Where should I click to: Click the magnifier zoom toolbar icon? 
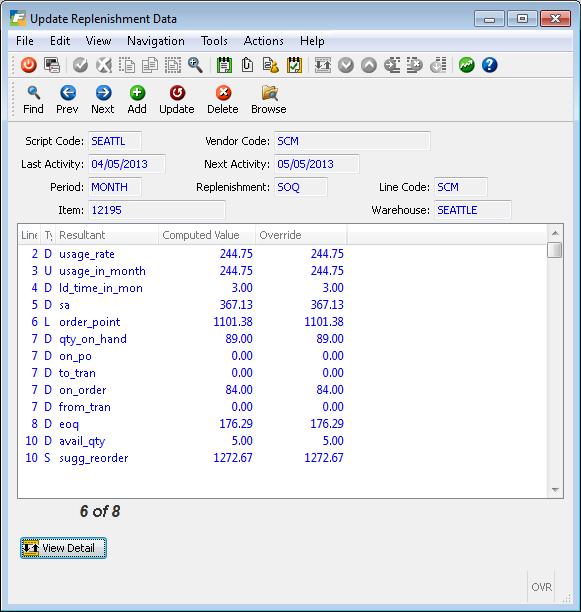coord(195,65)
